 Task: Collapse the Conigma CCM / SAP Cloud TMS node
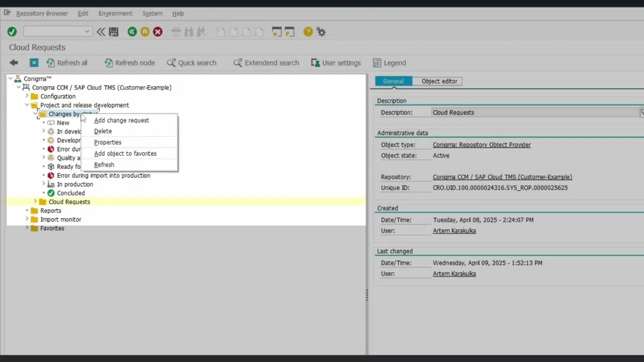pos(19,87)
